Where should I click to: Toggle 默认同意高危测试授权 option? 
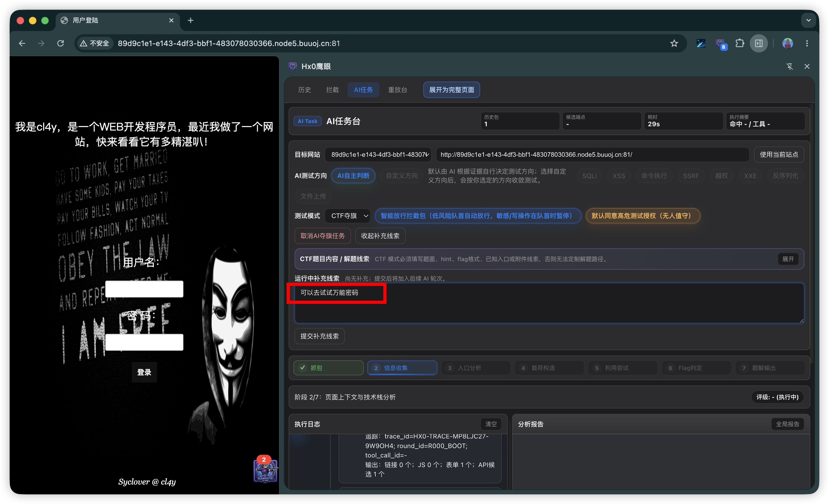[x=643, y=216]
